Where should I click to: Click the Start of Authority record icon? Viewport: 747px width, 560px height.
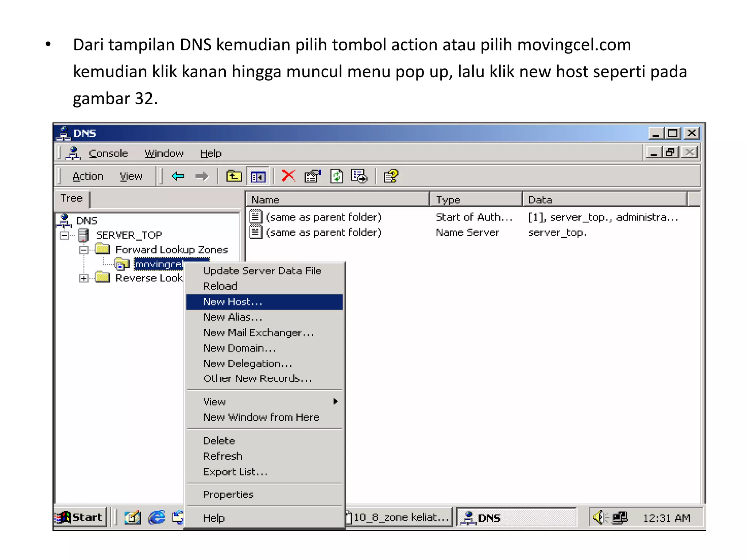256,217
